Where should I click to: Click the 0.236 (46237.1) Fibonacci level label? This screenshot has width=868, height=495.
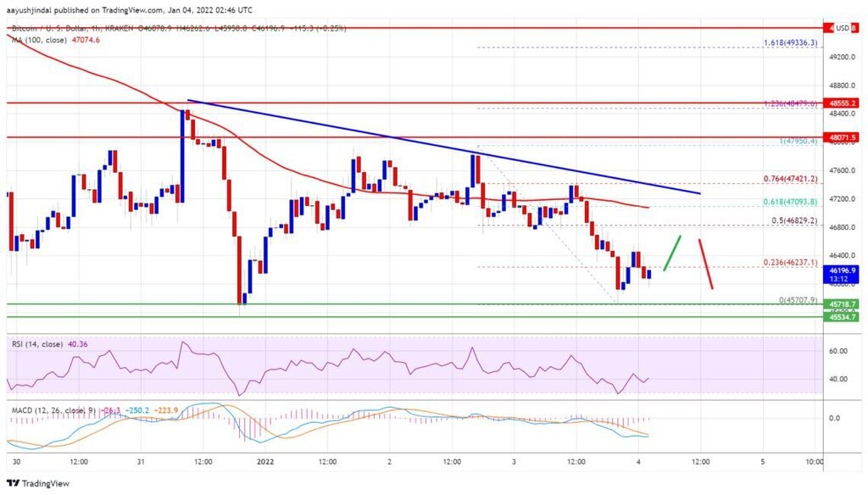click(x=791, y=263)
